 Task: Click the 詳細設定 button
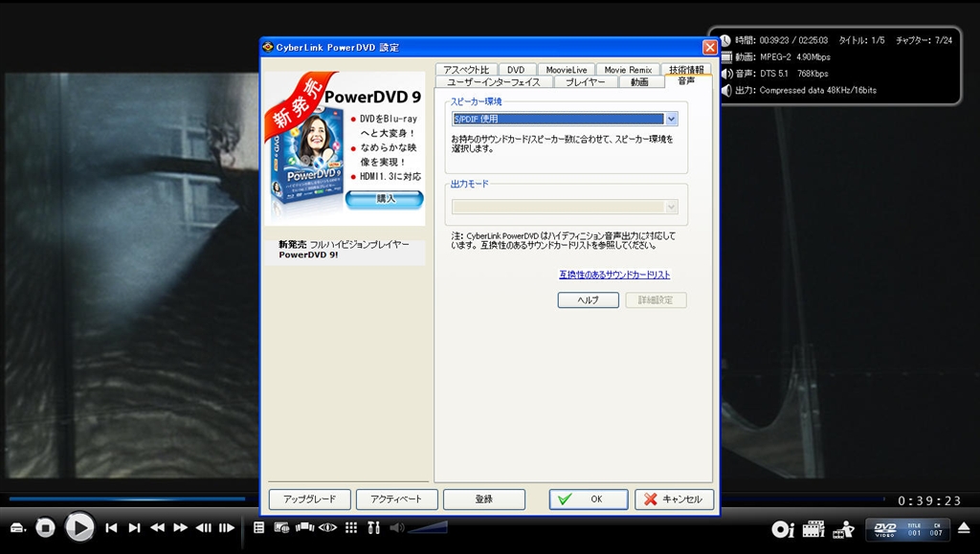(656, 299)
